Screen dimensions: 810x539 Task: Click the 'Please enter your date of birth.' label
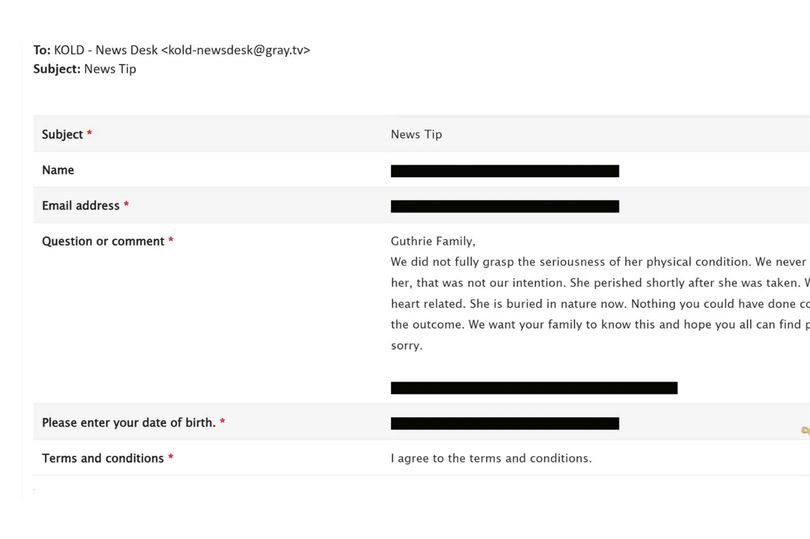(x=129, y=423)
